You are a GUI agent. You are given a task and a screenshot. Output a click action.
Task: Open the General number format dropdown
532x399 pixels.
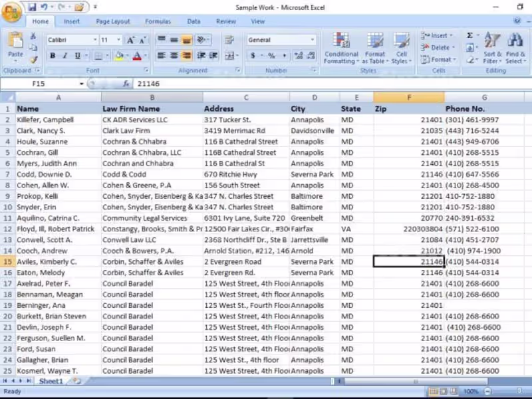click(313, 40)
